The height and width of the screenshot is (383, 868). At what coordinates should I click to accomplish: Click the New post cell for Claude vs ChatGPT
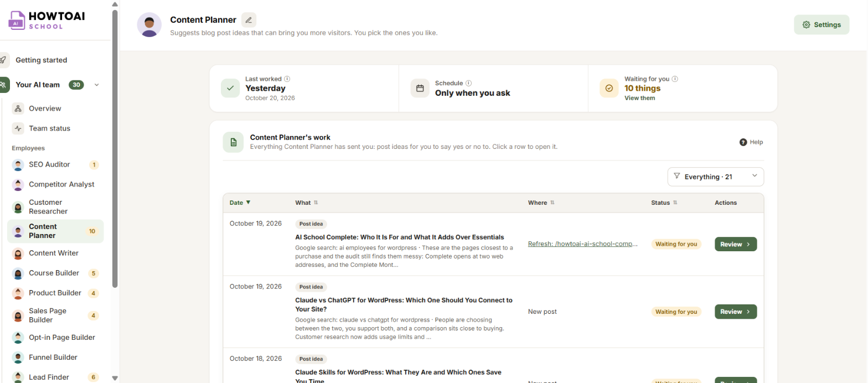(542, 312)
